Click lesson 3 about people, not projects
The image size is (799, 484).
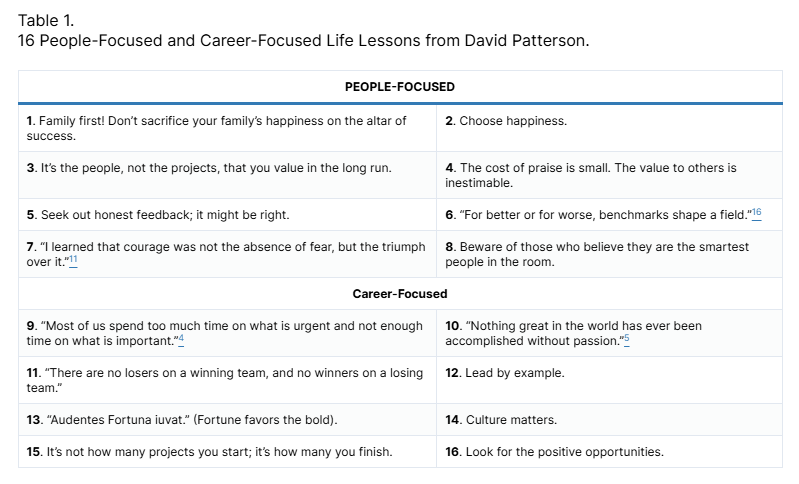point(209,168)
